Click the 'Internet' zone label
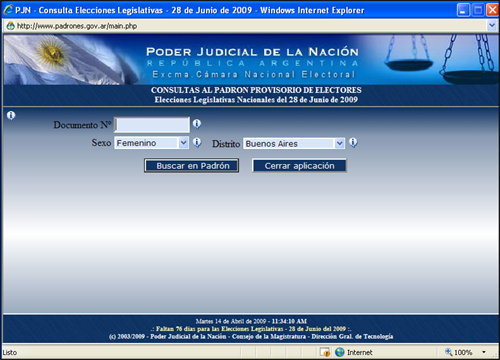 tap(359, 352)
